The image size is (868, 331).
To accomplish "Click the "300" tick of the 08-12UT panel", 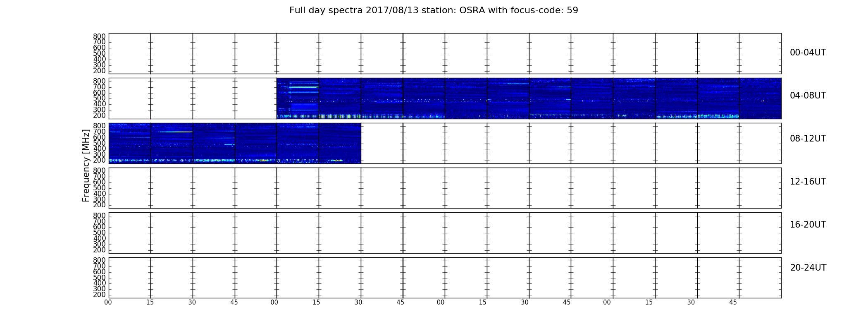I will click(99, 155).
